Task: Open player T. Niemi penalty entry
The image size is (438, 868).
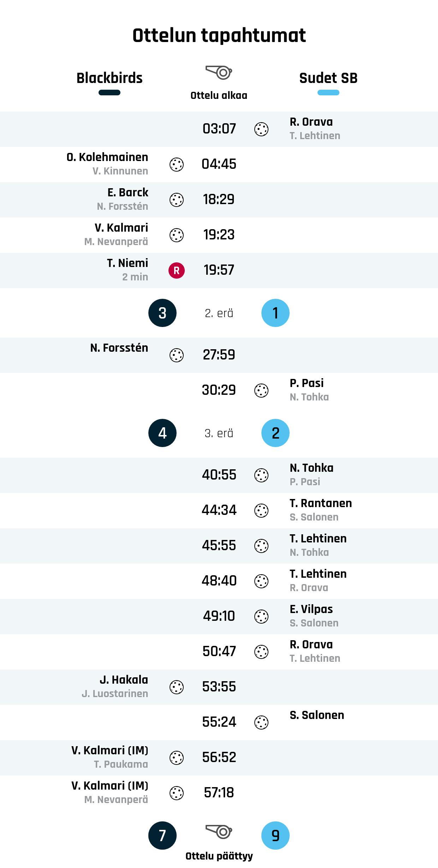Action: 128,263
